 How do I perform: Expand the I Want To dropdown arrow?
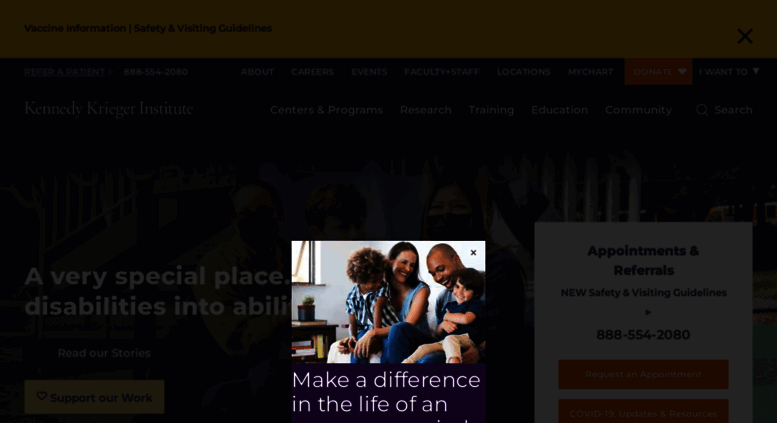pos(756,71)
